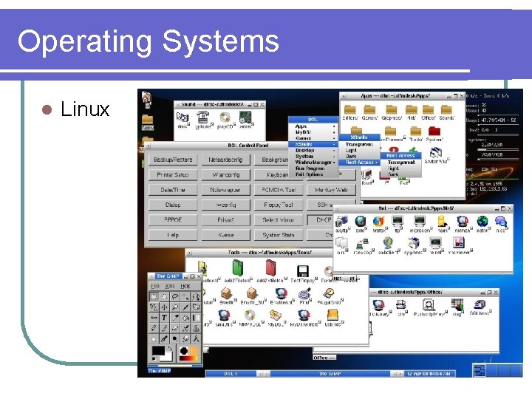This screenshot has width=532, height=399.
Task: Launch EnableApt in the Tools window
Action: [x=282, y=295]
